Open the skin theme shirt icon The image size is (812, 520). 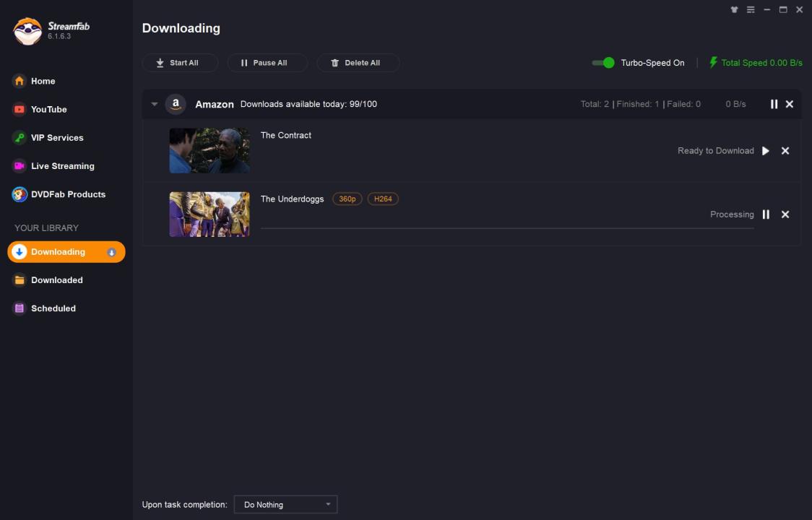tap(734, 10)
